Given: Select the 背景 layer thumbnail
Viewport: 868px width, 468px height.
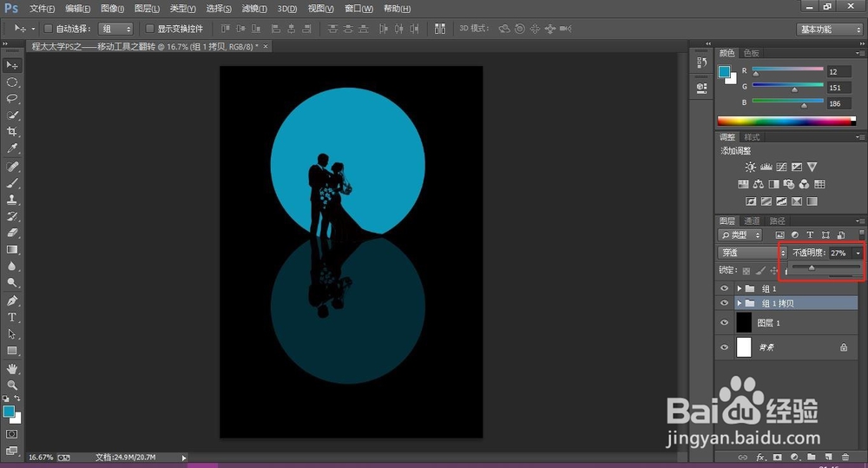Looking at the screenshot, I should pos(744,347).
